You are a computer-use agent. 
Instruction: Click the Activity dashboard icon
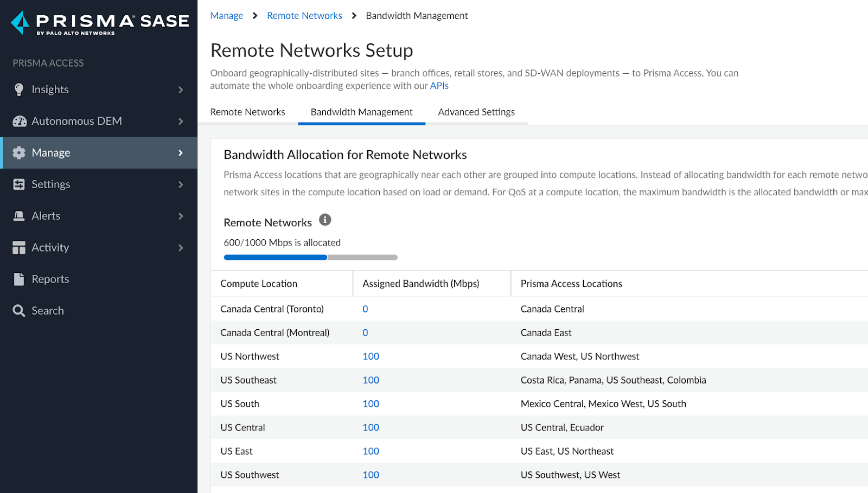tap(19, 248)
